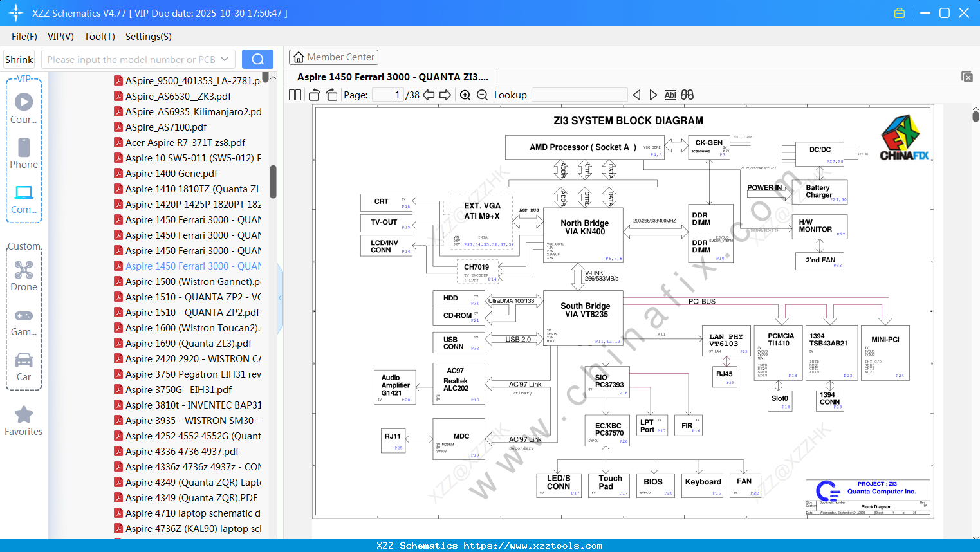Open Aspire 3810t - INVENTEC BAP31 file
The image size is (980, 552).
click(188, 405)
